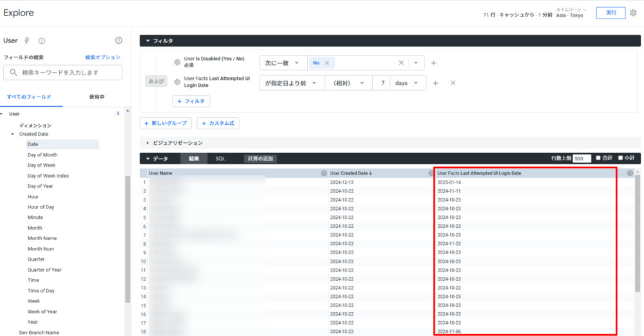
Task: Switch to the SQL data tab
Action: (220, 158)
